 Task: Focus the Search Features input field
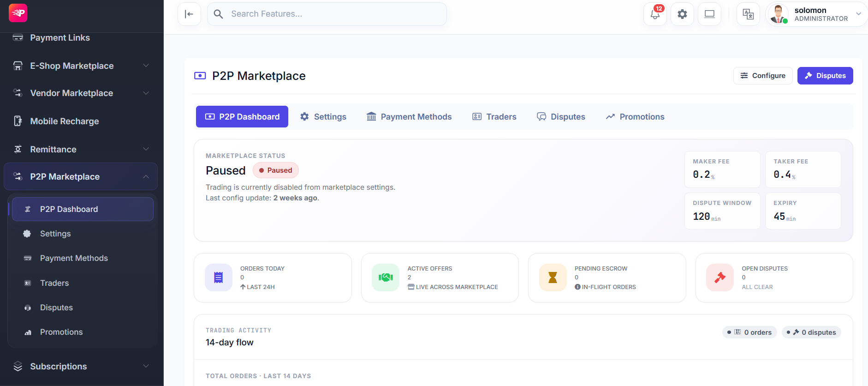(x=327, y=14)
